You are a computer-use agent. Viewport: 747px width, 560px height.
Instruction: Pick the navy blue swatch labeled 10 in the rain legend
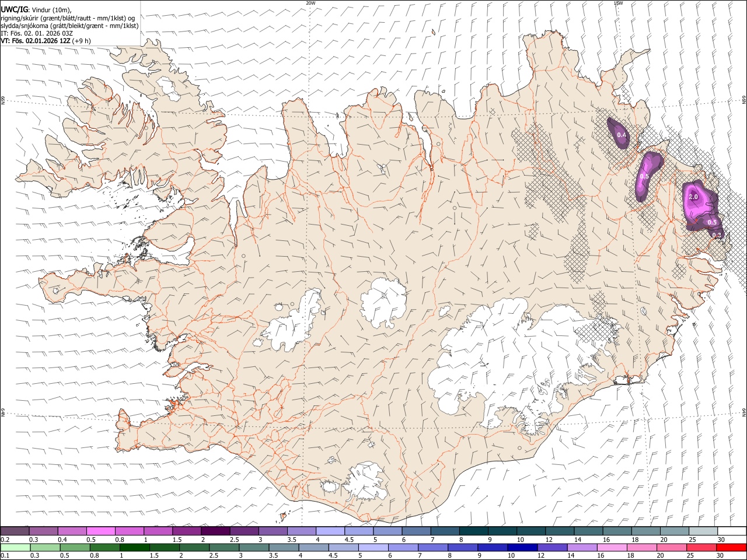click(522, 547)
